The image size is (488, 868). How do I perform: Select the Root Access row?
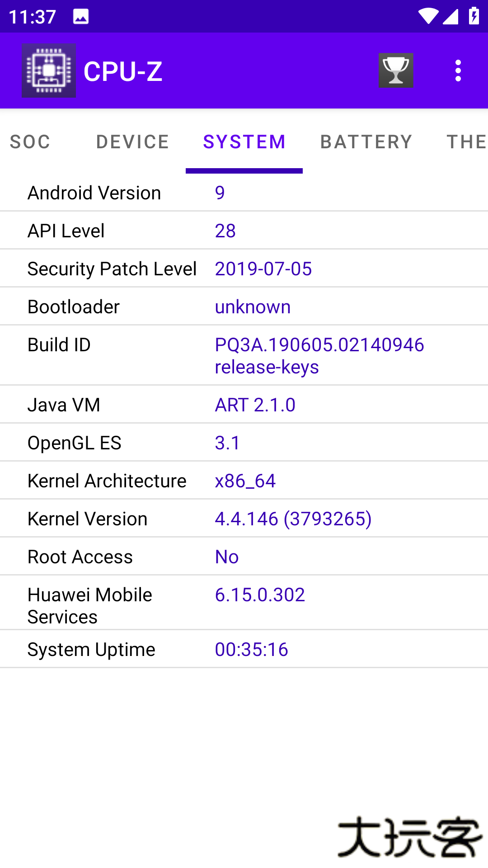244,557
